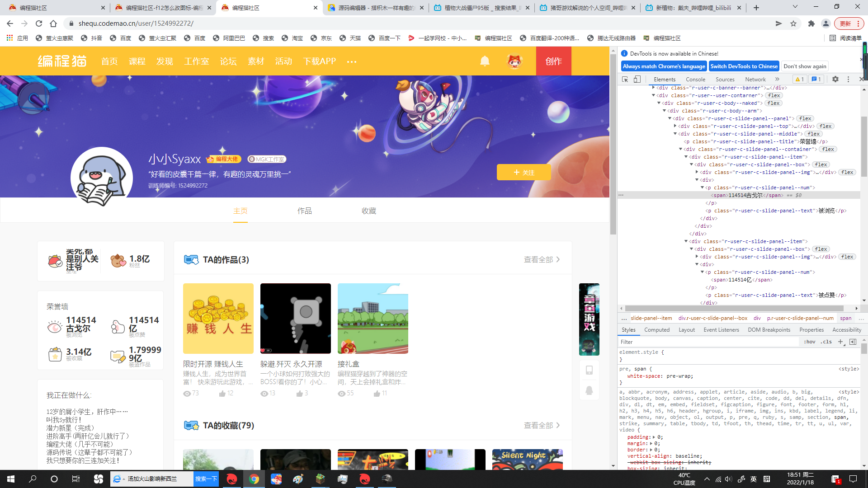Expand the r-user-c-banner--banner div node
The image size is (868, 488).
click(653, 88)
